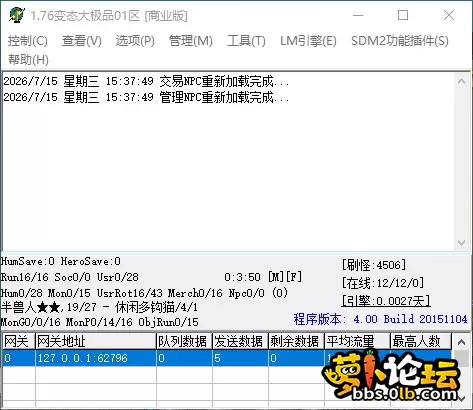Click the 网关地址 column header
The width and height of the screenshot is (473, 410).
[96, 341]
